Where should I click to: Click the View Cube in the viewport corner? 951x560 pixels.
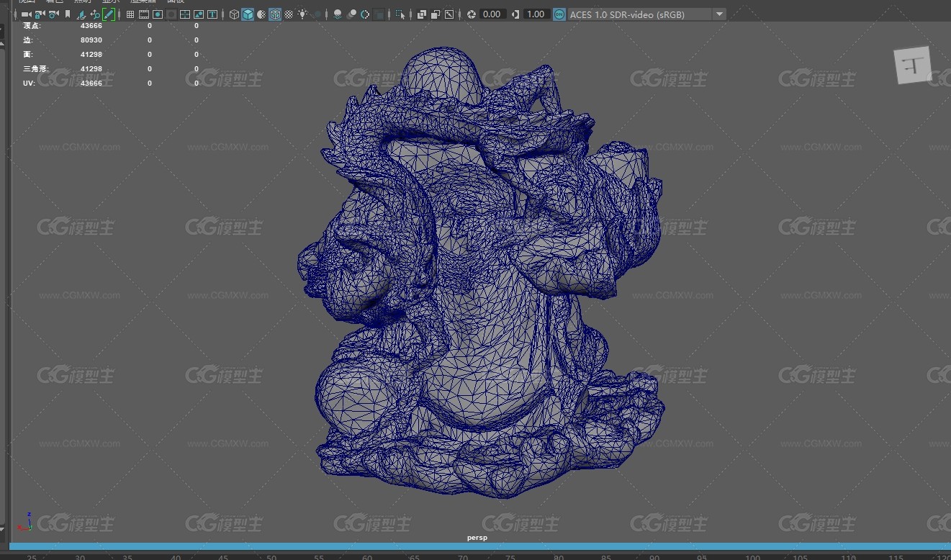click(913, 66)
